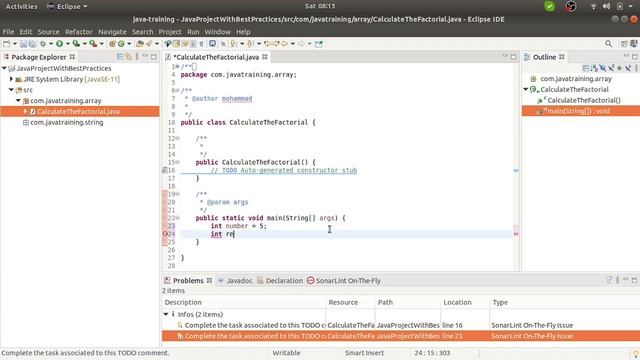Click the Save All toolbar icon
Viewport: 640px width, 360px height.
pyautogui.click(x=32, y=44)
